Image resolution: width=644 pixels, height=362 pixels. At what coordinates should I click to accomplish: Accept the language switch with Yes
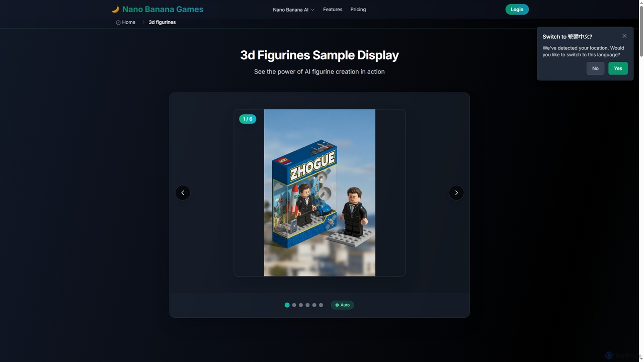[618, 68]
